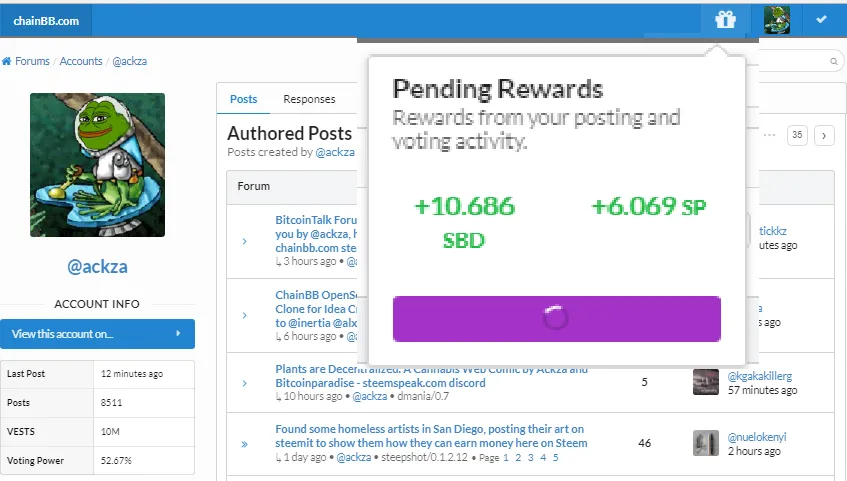
Task: Click the double-chevron icon beside homeless artists post
Action: [245, 444]
